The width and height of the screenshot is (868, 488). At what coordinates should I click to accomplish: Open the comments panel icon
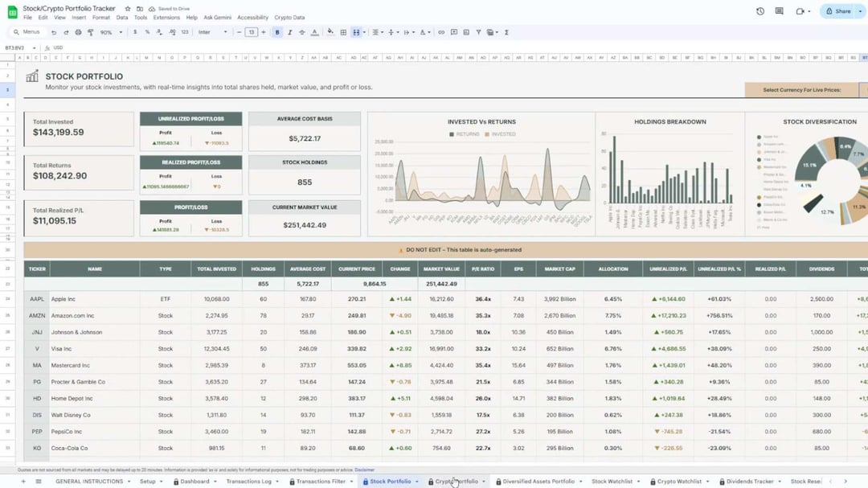pyautogui.click(x=779, y=11)
